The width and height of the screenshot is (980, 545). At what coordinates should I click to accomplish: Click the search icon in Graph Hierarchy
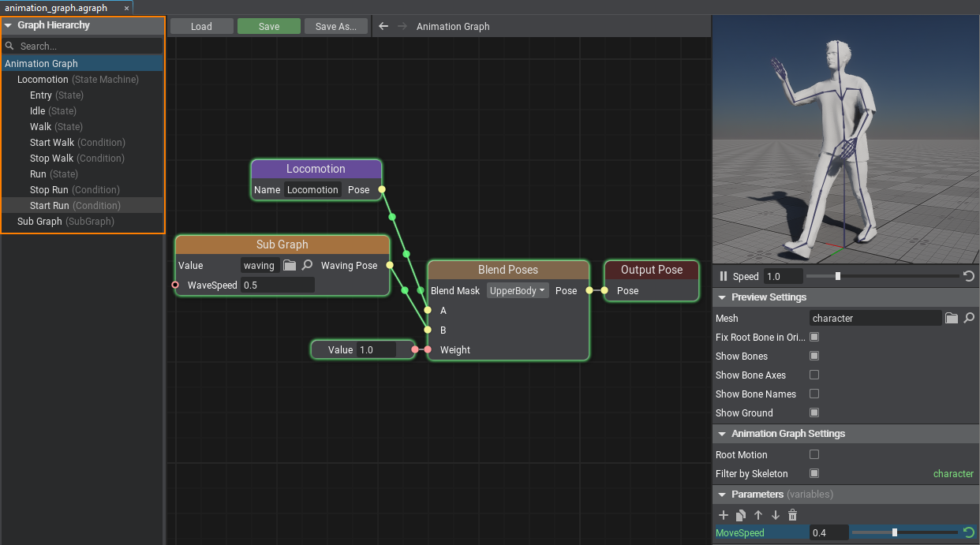10,46
